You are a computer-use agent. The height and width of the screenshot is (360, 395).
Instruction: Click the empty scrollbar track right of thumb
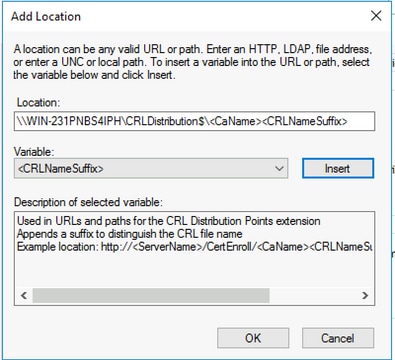[x=313, y=295]
